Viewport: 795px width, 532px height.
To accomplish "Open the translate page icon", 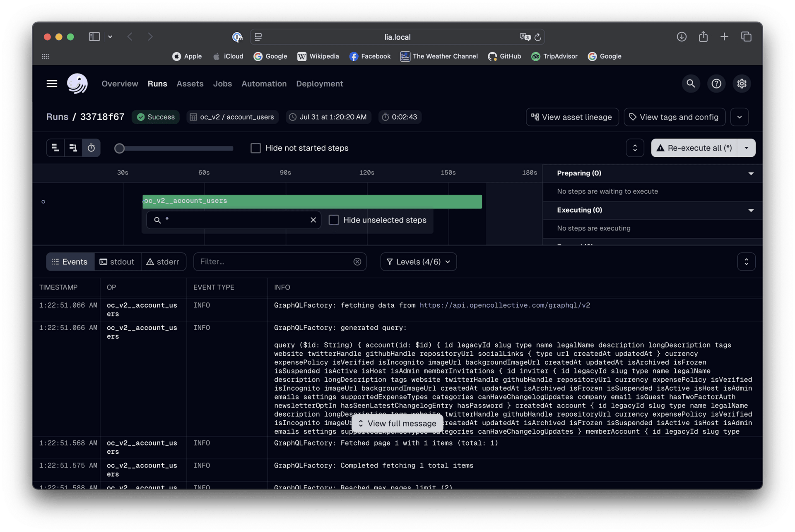I will (x=525, y=37).
